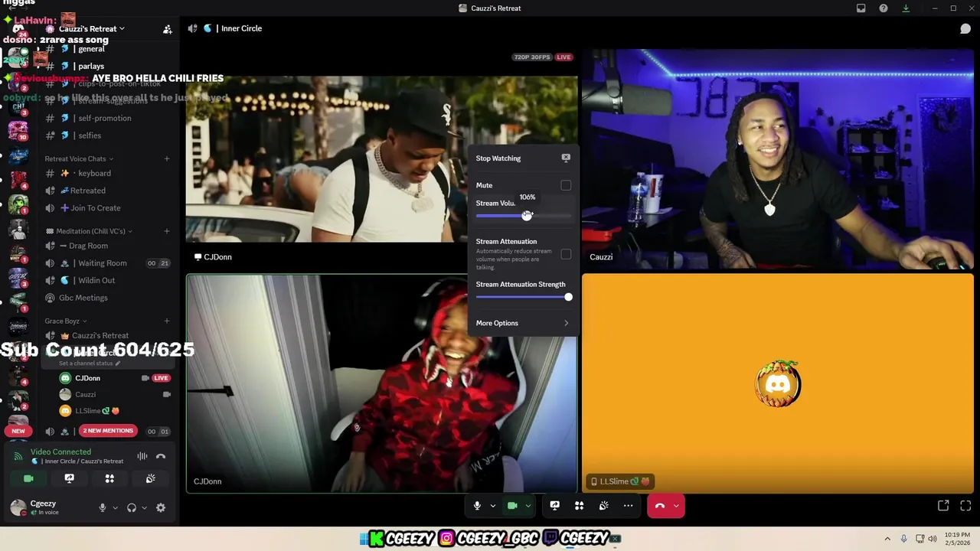980x551 pixels.
Task: Click the green download update icon
Action: pyautogui.click(x=906, y=8)
